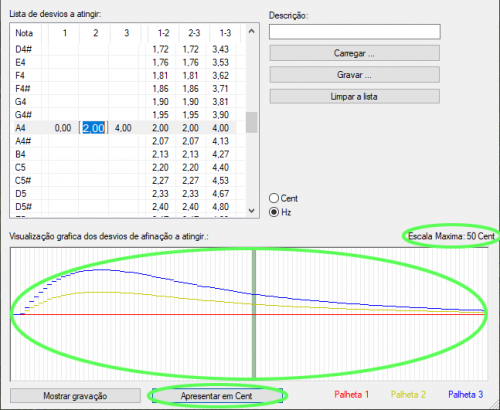
Task: Click the Palheta 2 legend label
Action: point(408,395)
